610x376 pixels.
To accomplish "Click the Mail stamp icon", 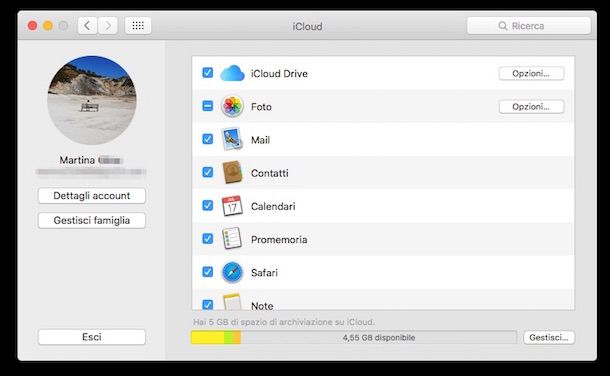I will pos(232,139).
